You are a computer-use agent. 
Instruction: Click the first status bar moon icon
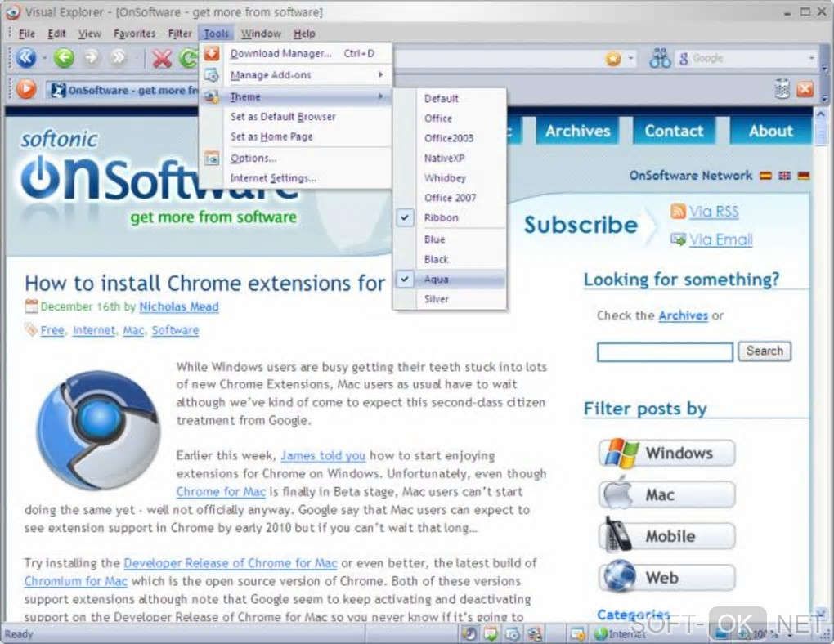click(x=469, y=633)
